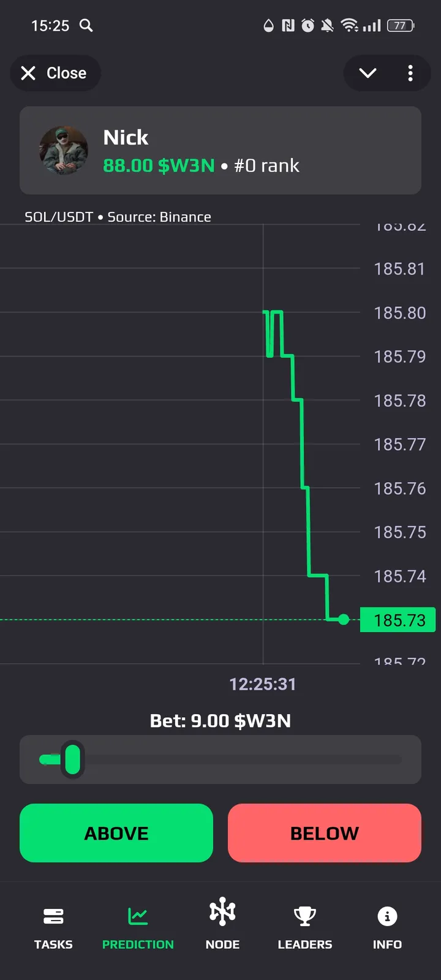This screenshot has height=980, width=441.
Task: Tap the 12:25:31 chart time label
Action: [263, 684]
